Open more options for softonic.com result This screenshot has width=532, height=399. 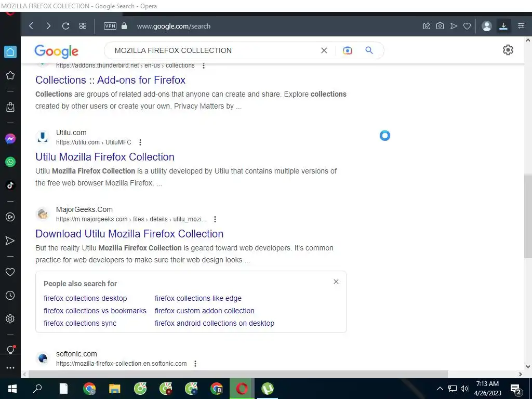coord(195,364)
